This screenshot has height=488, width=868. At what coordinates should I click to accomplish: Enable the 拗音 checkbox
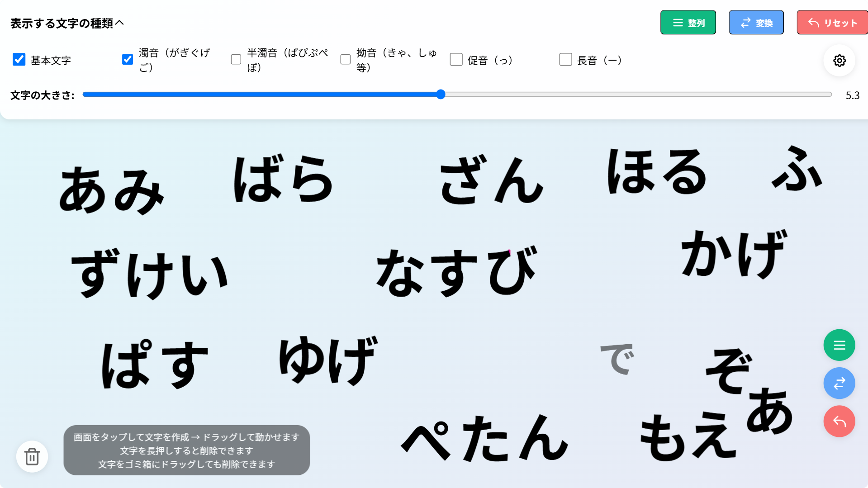[346, 59]
